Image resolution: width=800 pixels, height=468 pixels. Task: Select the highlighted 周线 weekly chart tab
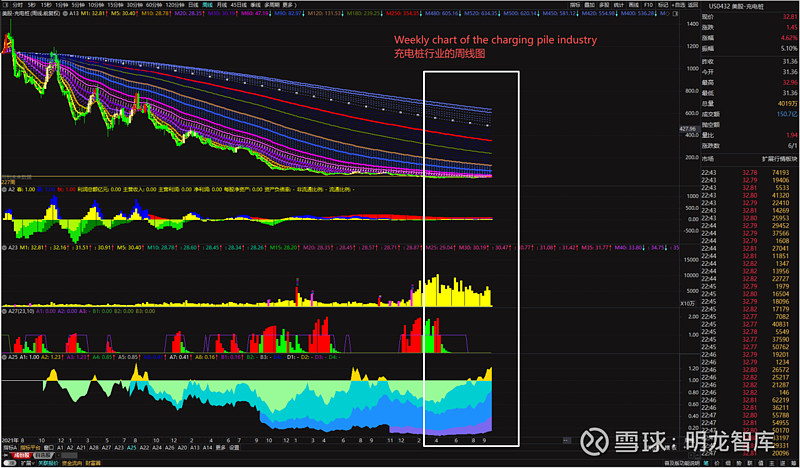click(207, 5)
